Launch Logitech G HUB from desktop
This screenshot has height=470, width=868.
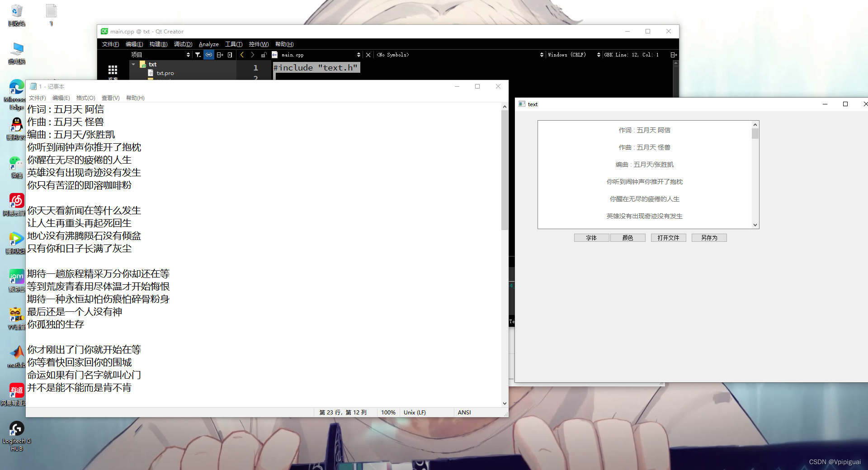click(17, 436)
